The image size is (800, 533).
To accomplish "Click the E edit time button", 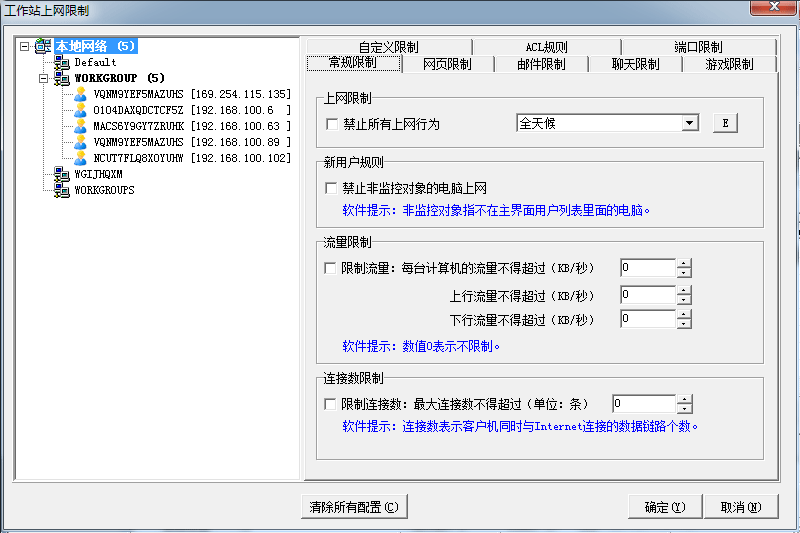I will pyautogui.click(x=725, y=123).
